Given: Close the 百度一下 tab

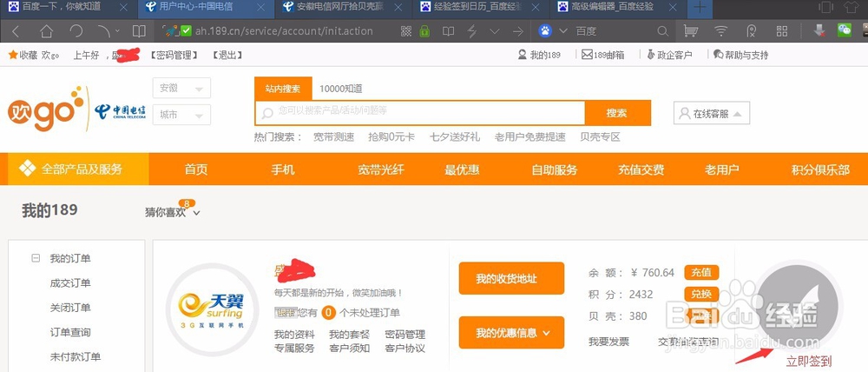Looking at the screenshot, I should 123,7.
